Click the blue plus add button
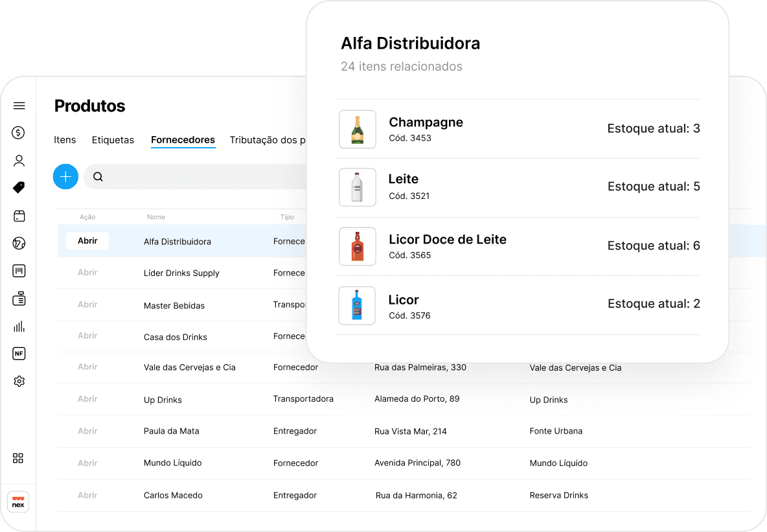The height and width of the screenshot is (532, 767). pyautogui.click(x=65, y=177)
